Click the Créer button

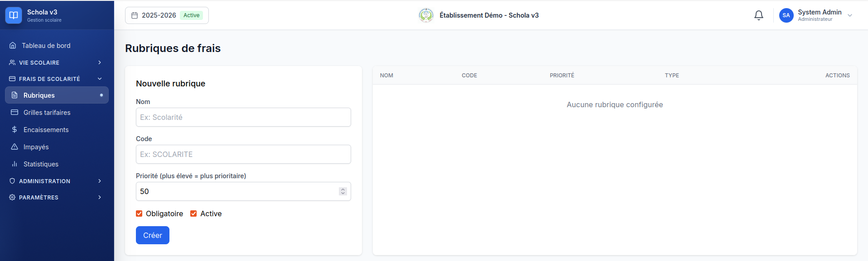pos(153,235)
